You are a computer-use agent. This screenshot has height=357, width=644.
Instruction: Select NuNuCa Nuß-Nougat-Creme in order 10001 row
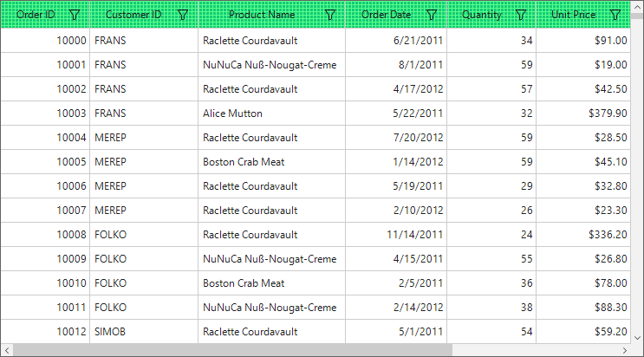[x=271, y=64]
